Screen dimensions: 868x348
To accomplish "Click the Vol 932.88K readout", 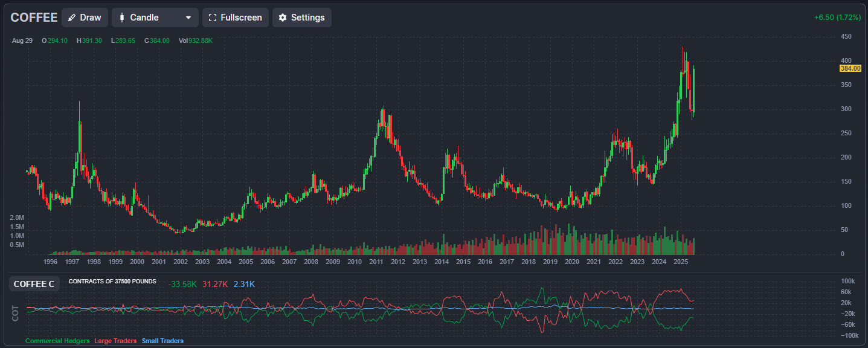I will [196, 40].
